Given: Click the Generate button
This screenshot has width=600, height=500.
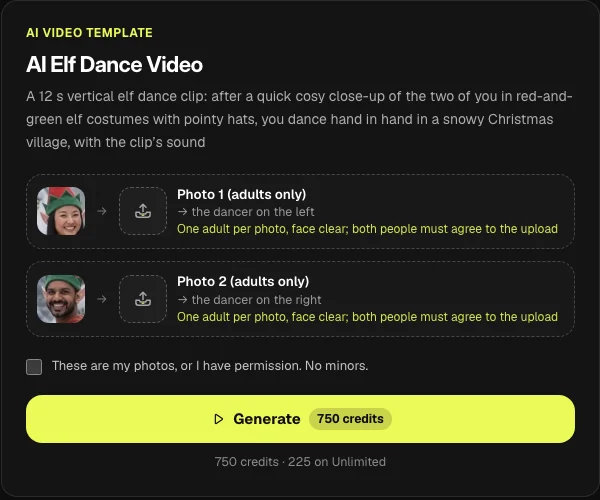Looking at the screenshot, I should click(300, 419).
